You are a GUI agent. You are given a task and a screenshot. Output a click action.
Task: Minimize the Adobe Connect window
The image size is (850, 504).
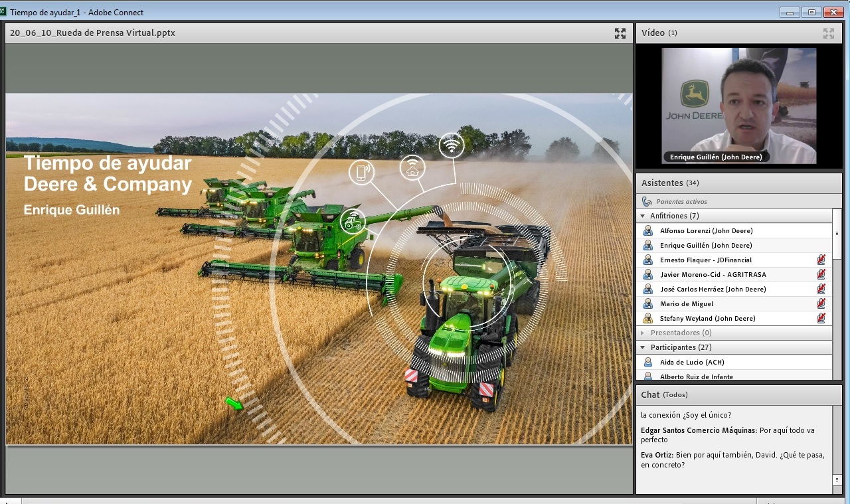tap(790, 12)
